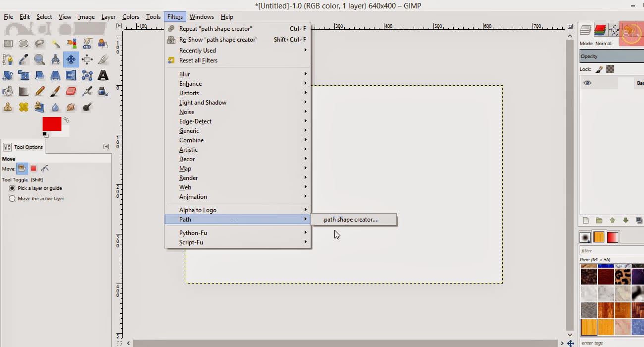Enable lock alpha channel in Layers panel

point(610,69)
